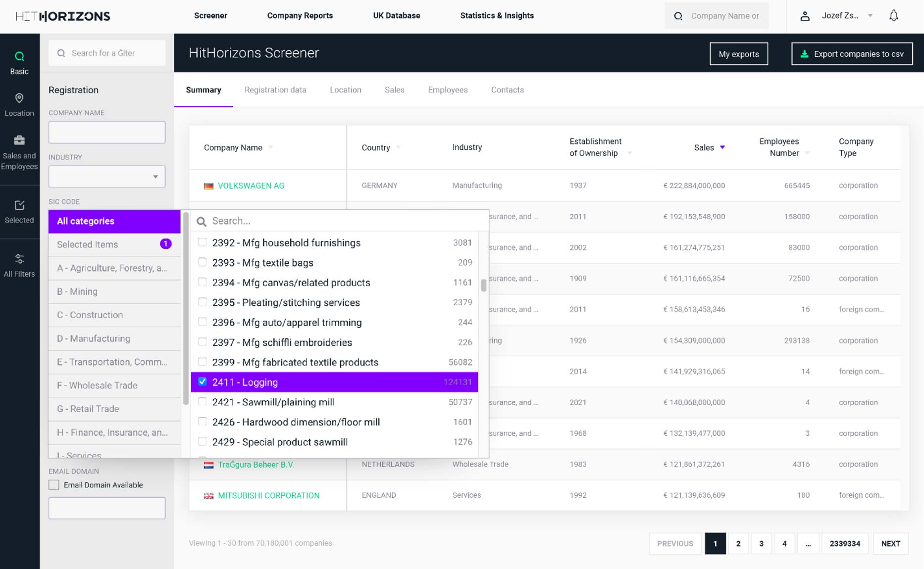Viewport: 924px width, 569px height.
Task: Check 2397 - Mfg schiffli embroideries
Action: pos(203,342)
